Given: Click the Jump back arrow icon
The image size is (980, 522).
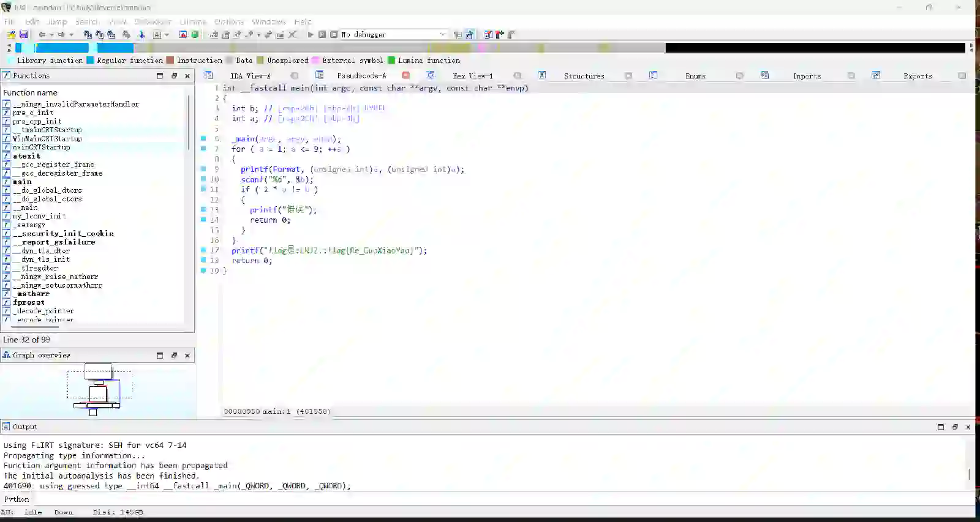Looking at the screenshot, I should tap(42, 35).
